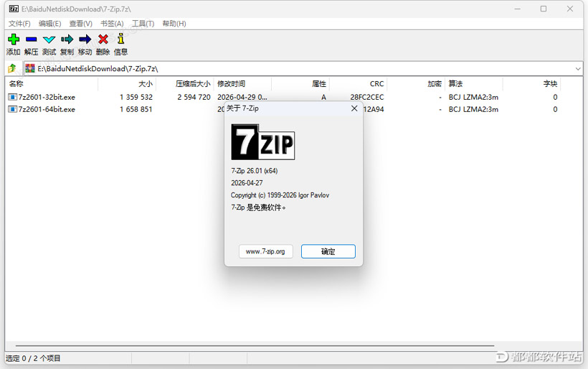Click the address path input field
This screenshot has height=369, width=588.
tap(303, 69)
